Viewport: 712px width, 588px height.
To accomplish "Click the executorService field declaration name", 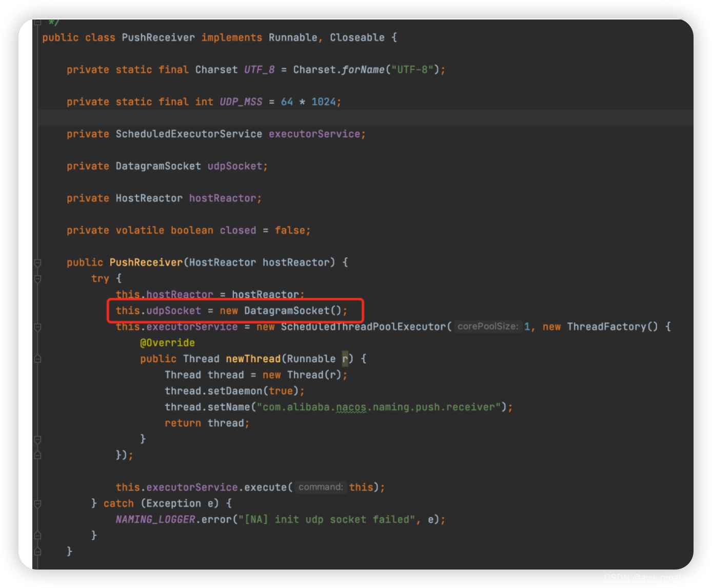I will [314, 134].
